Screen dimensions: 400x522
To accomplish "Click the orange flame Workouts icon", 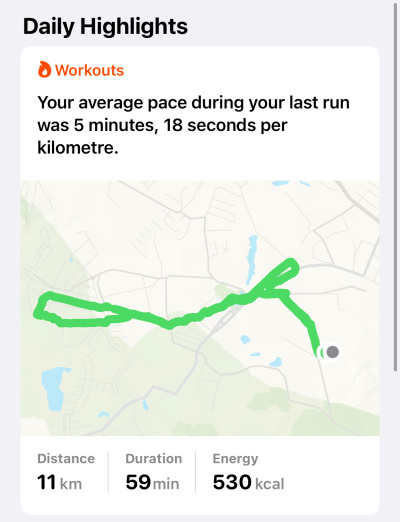I will coord(44,70).
